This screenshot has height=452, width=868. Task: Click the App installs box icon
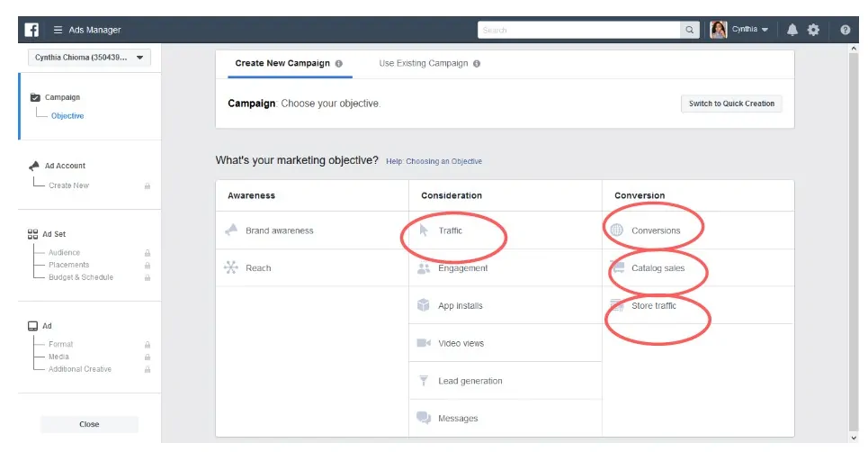coord(424,305)
